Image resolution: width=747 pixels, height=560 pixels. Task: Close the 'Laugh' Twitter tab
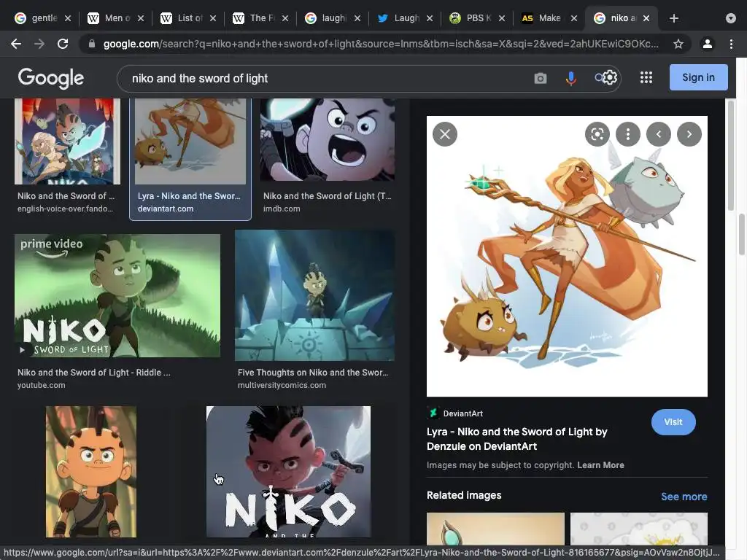[x=430, y=18]
